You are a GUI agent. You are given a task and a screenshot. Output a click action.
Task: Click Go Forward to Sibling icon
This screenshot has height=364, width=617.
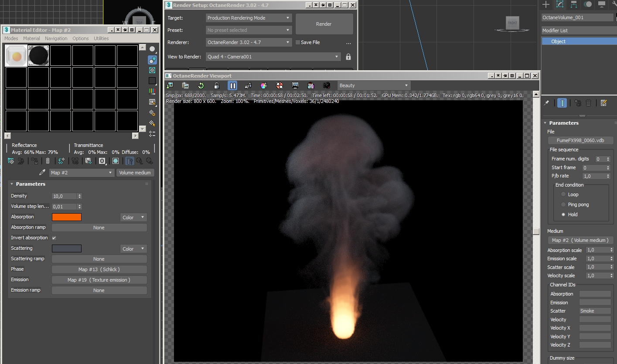149,161
